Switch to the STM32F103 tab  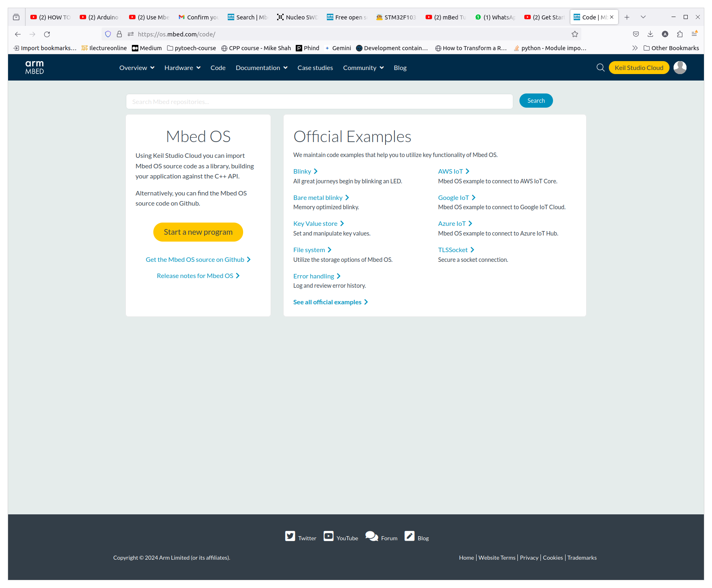tap(396, 17)
